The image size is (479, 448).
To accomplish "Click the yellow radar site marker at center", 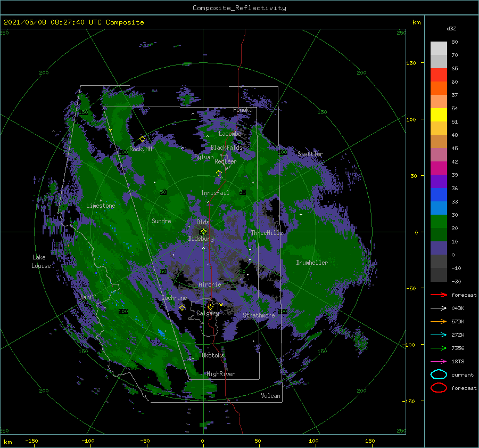I will [x=203, y=232].
